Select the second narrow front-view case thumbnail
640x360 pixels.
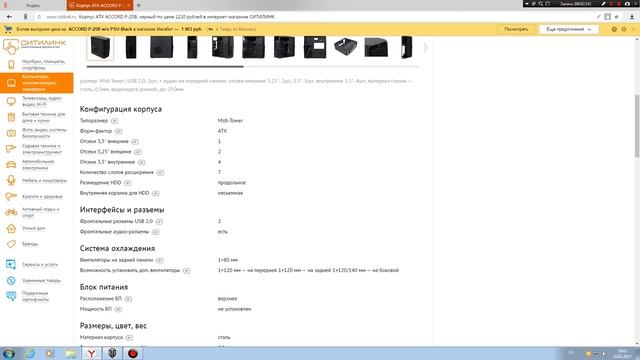click(131, 47)
